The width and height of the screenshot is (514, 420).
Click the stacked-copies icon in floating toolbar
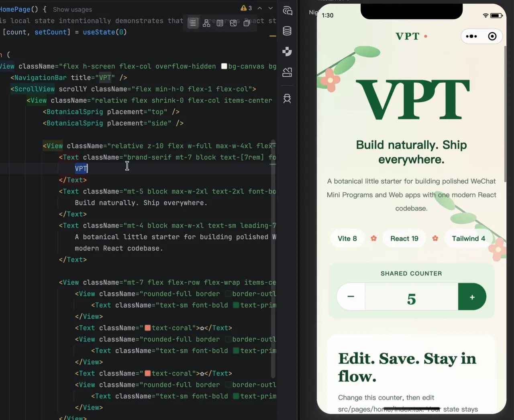pos(247,23)
